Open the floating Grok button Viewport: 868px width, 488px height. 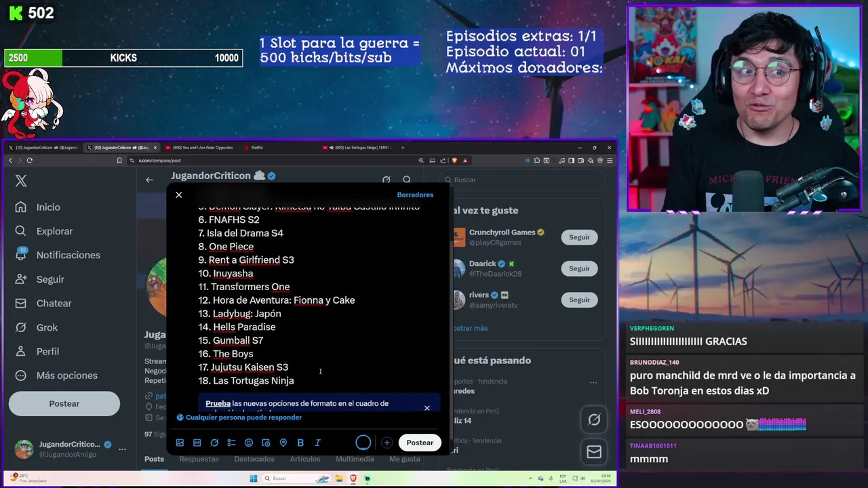[x=594, y=420]
